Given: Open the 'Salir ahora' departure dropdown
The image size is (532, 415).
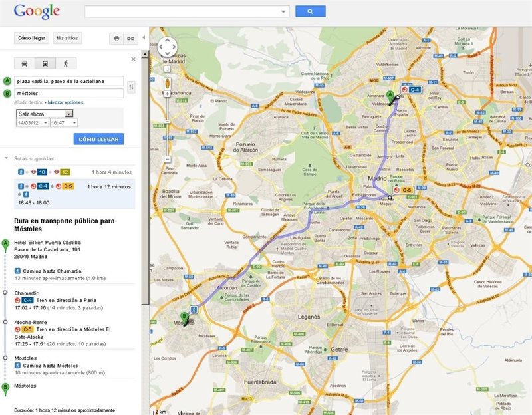Looking at the screenshot, I should coord(45,114).
